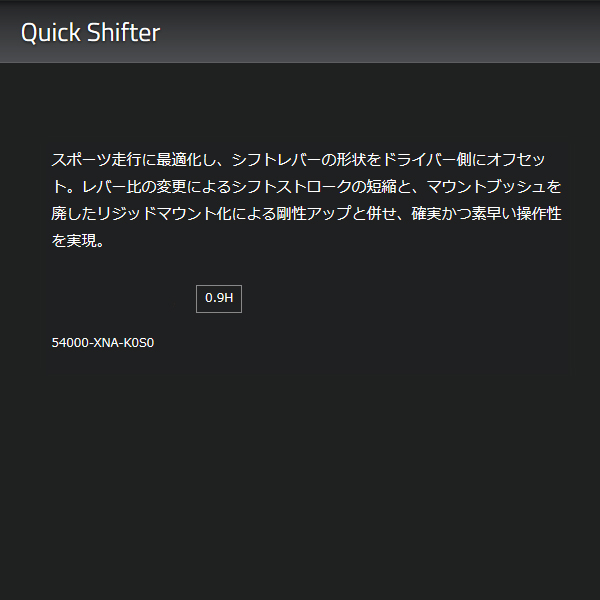Click the word スポーツ走行 in the description

coord(100,160)
